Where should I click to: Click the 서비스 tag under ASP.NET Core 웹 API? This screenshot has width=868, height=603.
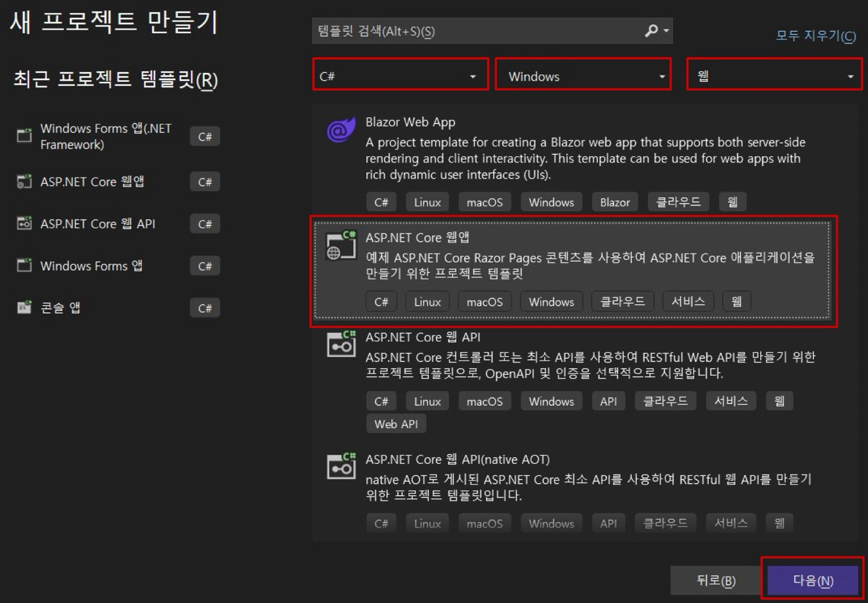(731, 401)
